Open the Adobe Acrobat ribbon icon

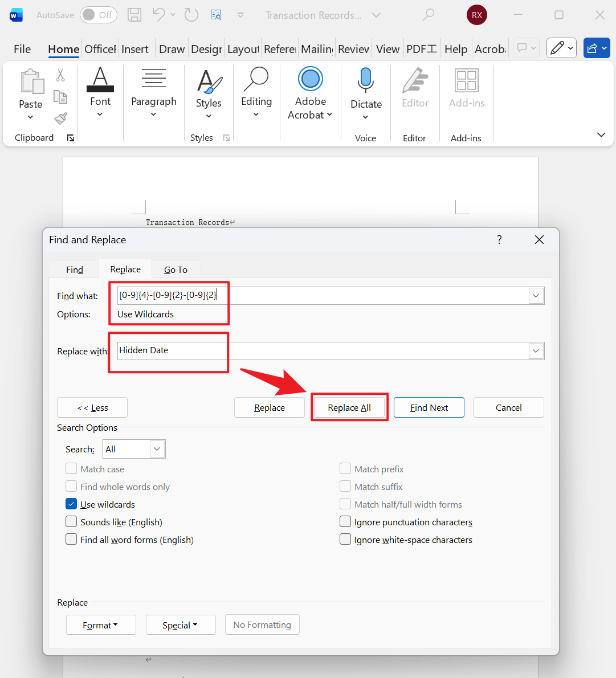(311, 79)
